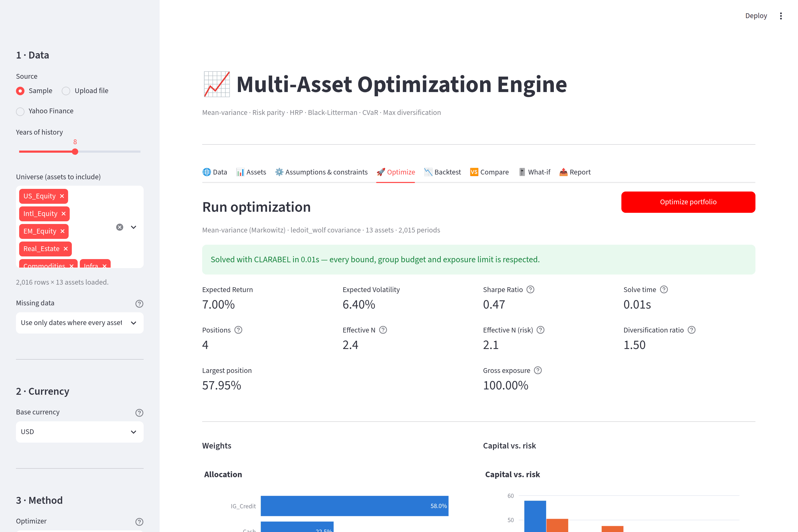Click '2,016 rows × 13 assets loaded.' text
This screenshot has width=798, height=532.
click(63, 282)
